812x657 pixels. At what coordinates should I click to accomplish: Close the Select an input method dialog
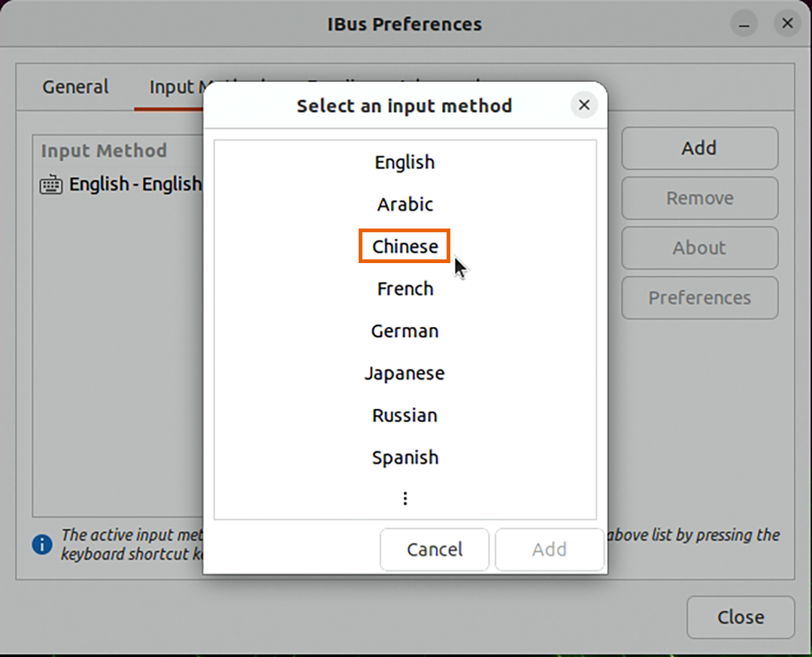click(583, 105)
